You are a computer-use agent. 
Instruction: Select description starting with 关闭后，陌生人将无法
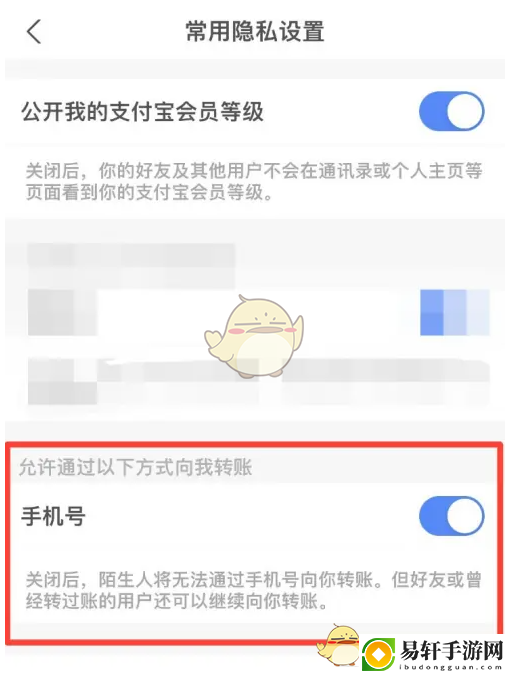254,590
